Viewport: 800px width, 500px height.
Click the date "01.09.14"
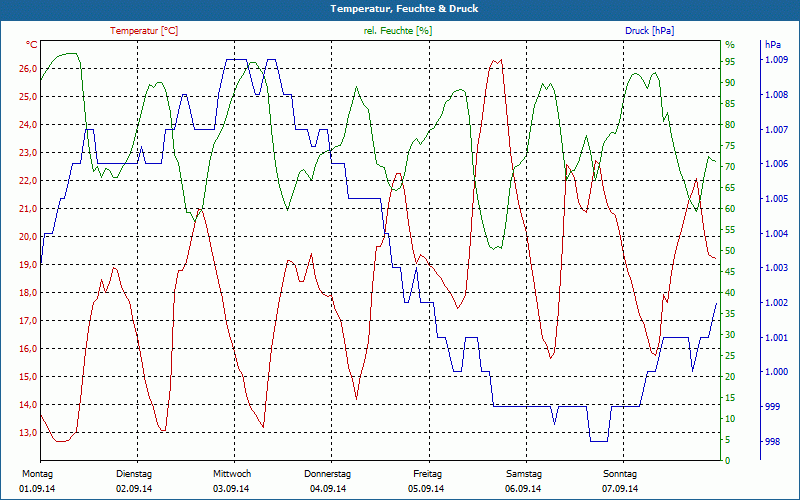[x=37, y=489]
